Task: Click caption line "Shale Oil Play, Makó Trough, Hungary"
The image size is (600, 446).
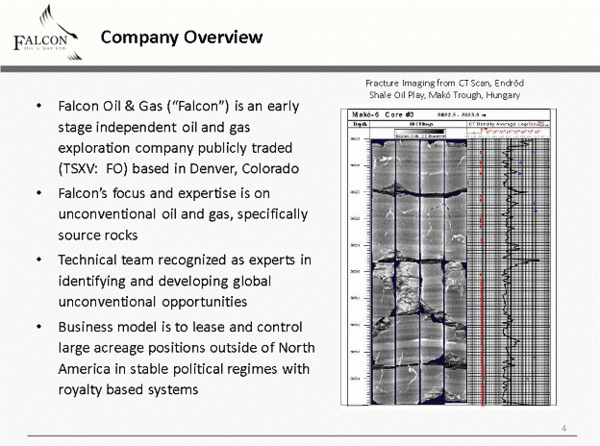Action: point(444,95)
